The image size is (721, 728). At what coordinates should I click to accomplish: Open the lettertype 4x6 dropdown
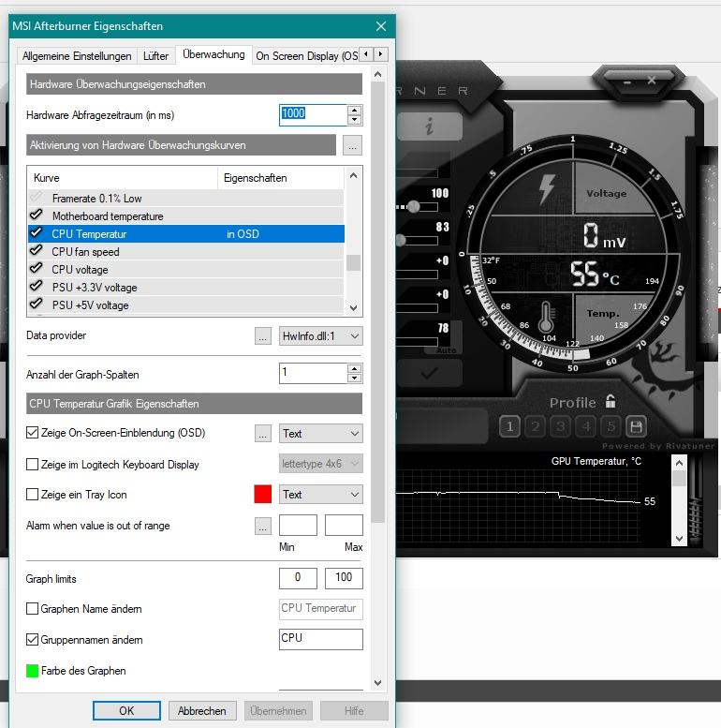coord(320,464)
